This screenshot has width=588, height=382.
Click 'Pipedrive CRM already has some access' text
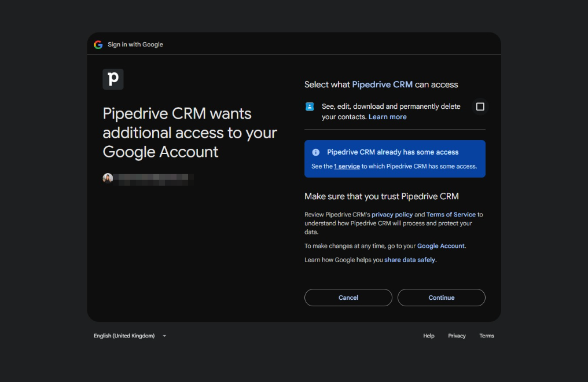tap(392, 152)
